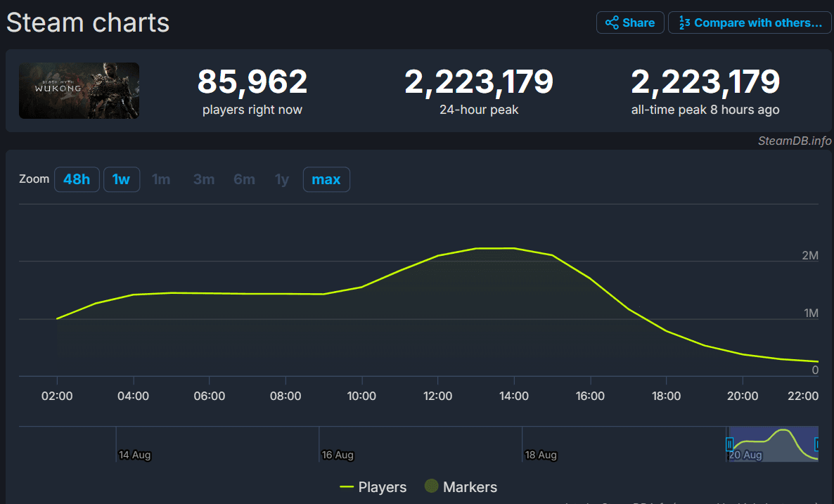Click the Zoom label text
The width and height of the screenshot is (834, 504).
tap(34, 179)
